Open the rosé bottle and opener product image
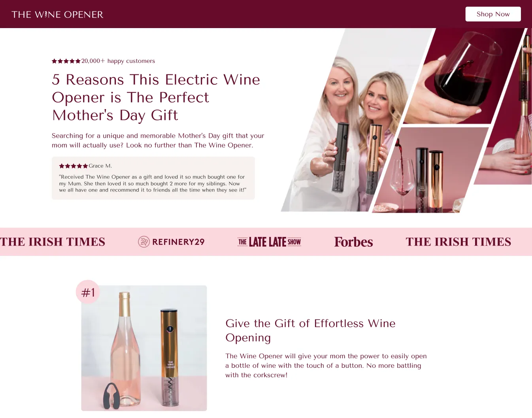 [x=144, y=348]
